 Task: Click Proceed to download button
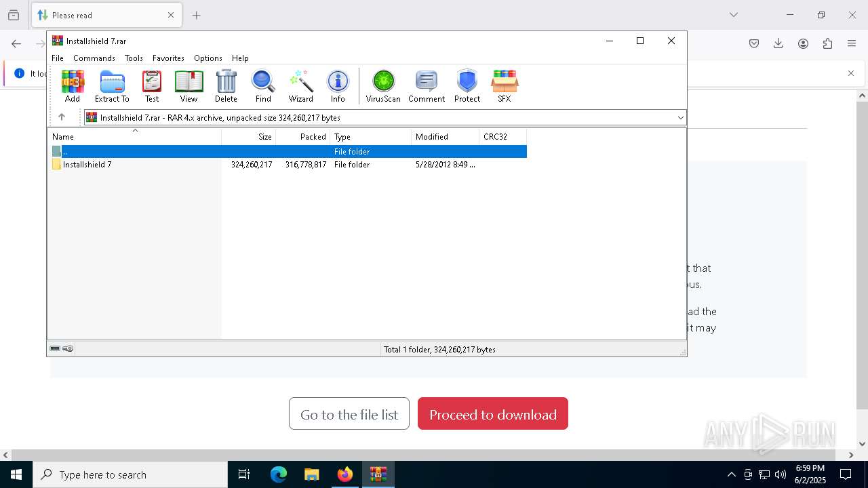(493, 413)
